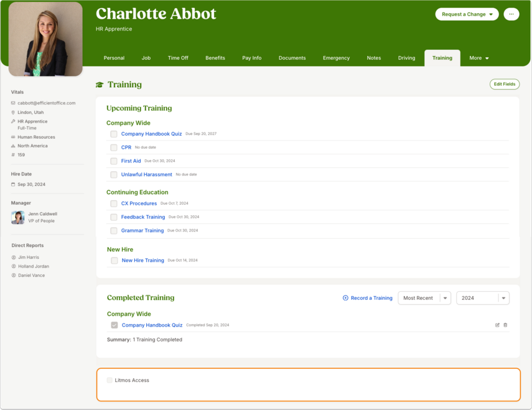Open the Grammar Training link
Screen dimensions: 532x410
142,231
